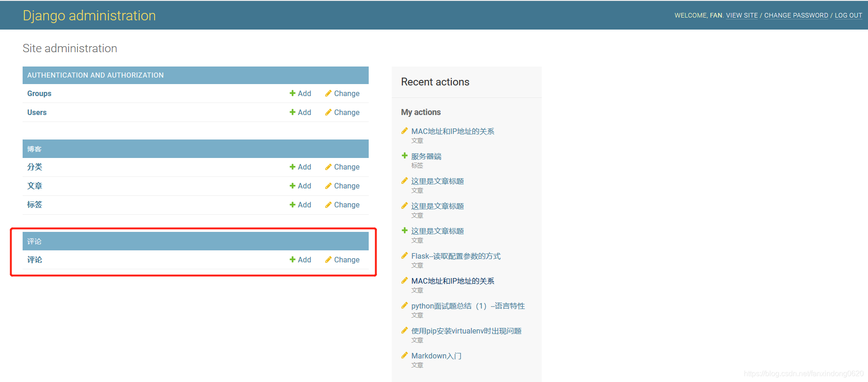Viewport: 868px width, 382px height.
Task: Open the 文章 model link
Action: pyautogui.click(x=35, y=186)
